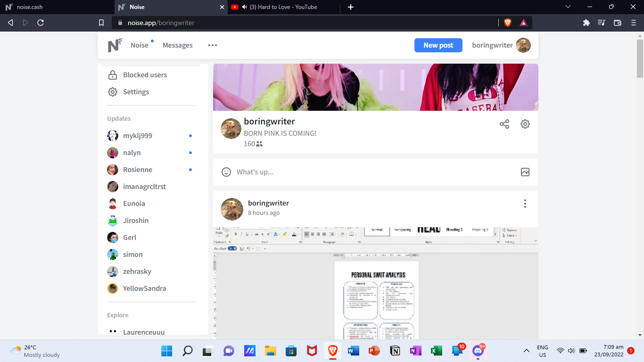Close the Noise tab
644x362 pixels.
(x=223, y=7)
